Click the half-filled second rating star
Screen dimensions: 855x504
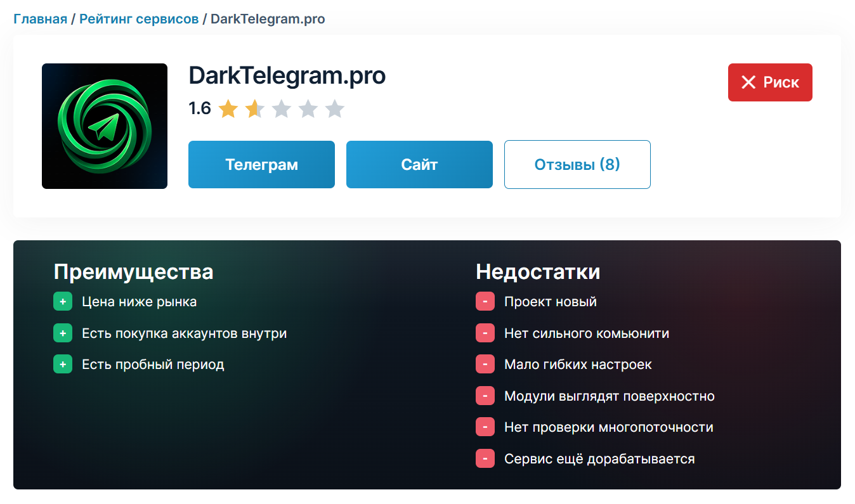(x=254, y=109)
